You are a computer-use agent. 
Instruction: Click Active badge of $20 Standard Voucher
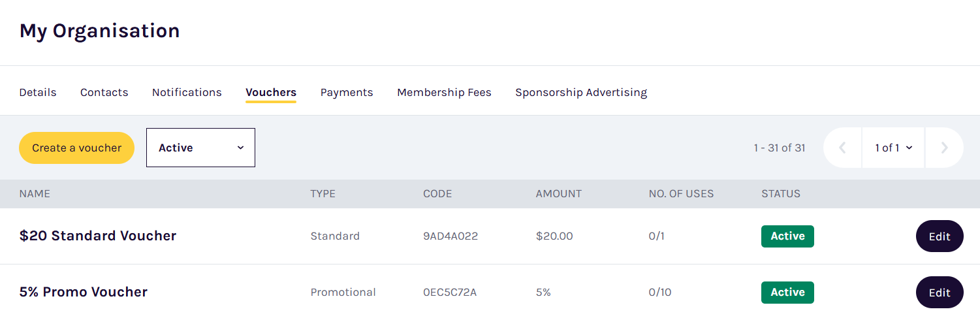(x=787, y=236)
